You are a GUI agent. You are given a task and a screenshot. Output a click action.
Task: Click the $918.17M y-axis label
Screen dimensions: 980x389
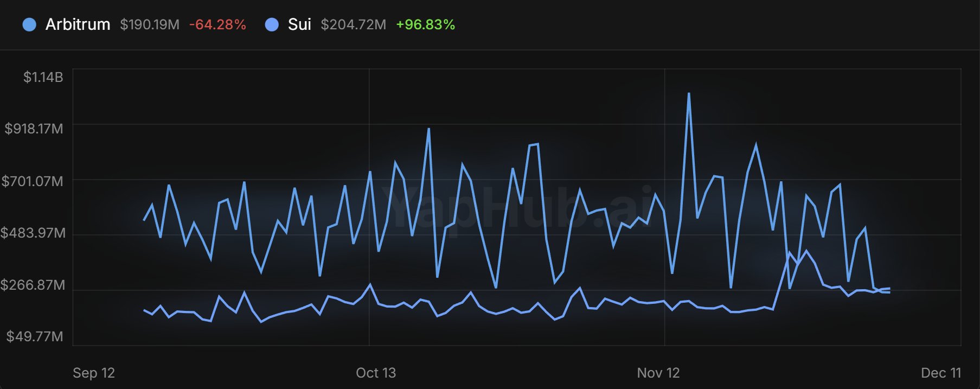(x=34, y=129)
